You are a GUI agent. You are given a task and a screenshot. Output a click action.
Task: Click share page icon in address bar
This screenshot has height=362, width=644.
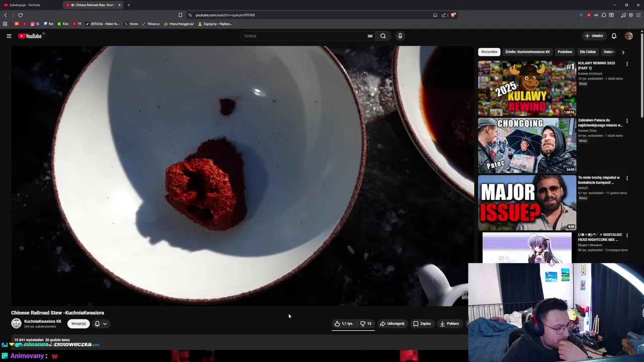pos(443,15)
